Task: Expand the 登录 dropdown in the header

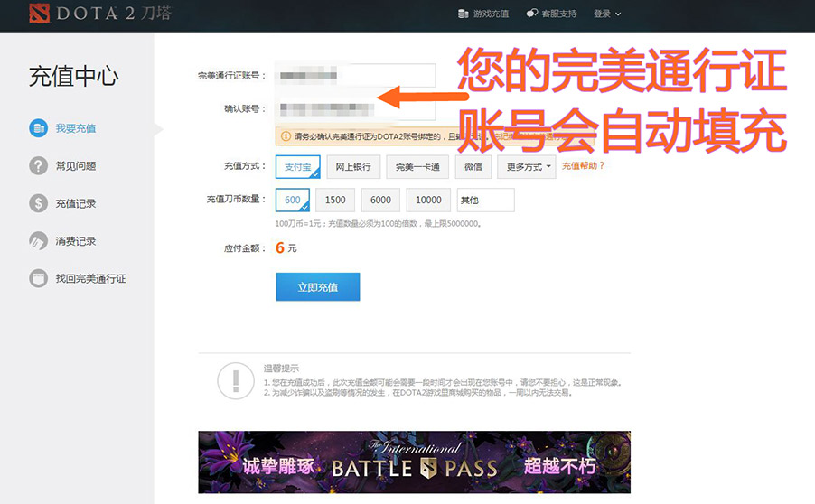Action: (x=607, y=14)
